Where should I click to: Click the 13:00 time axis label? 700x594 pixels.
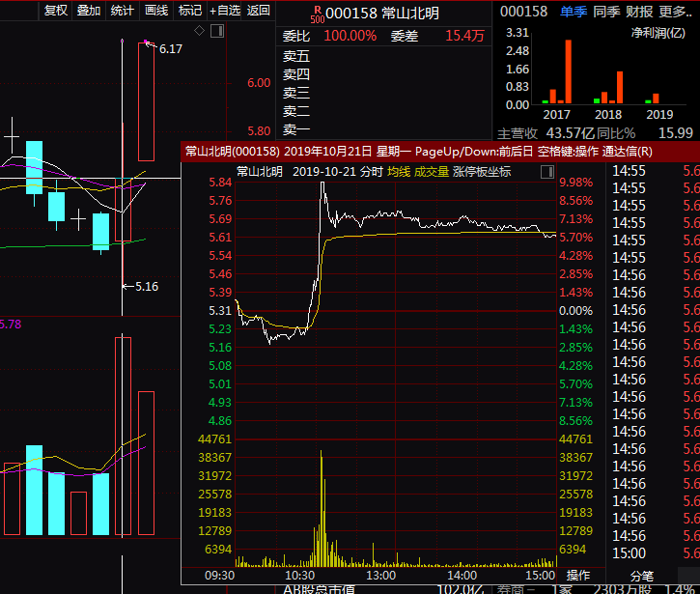click(380, 576)
